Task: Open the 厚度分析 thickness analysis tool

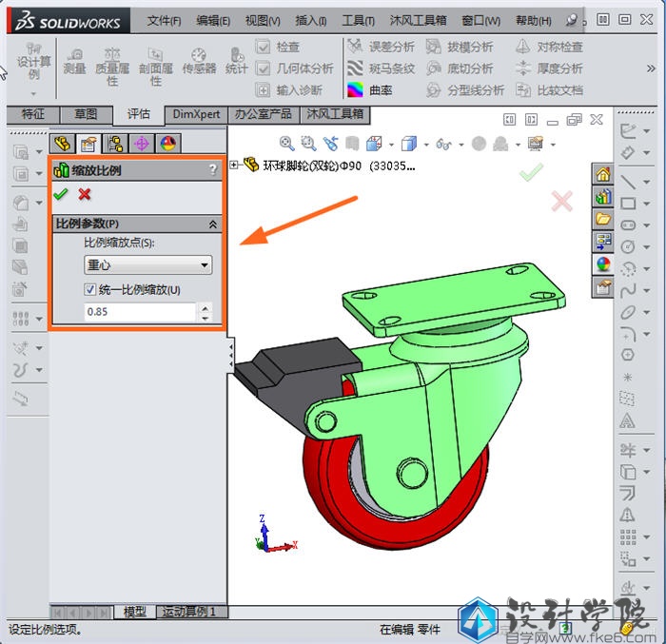Action: [549, 68]
